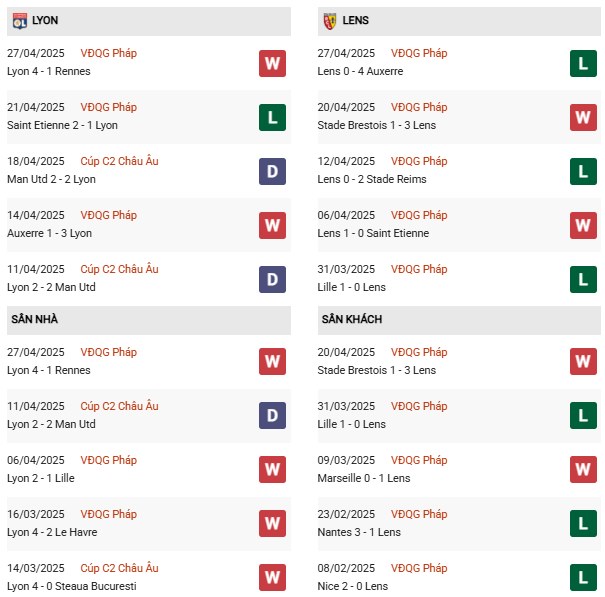Open Cúp C2 Châu Âu link dated 18/04/2025
The width and height of the screenshot is (605, 597).
coord(119,161)
